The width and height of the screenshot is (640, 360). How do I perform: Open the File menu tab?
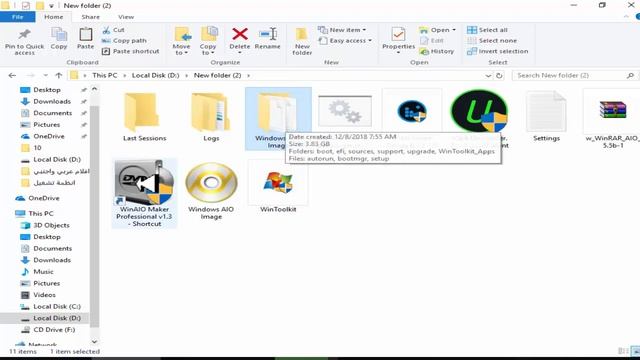(x=18, y=17)
